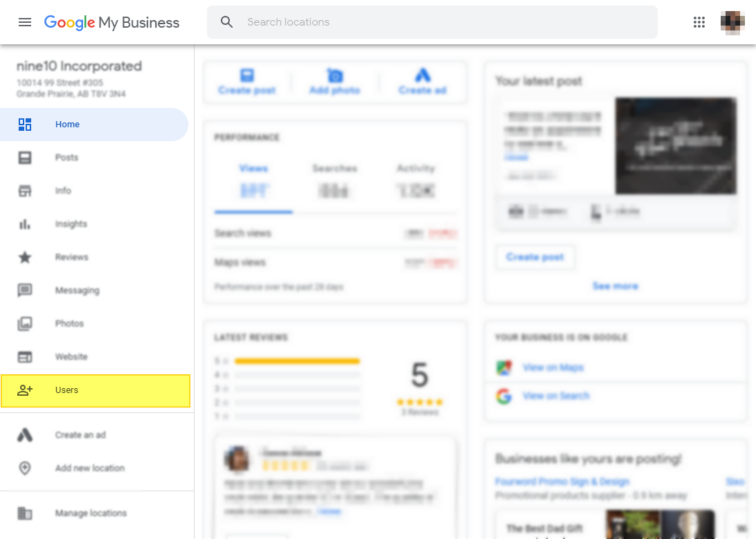
Task: Switch to the Activity performance tab
Action: pyautogui.click(x=415, y=168)
